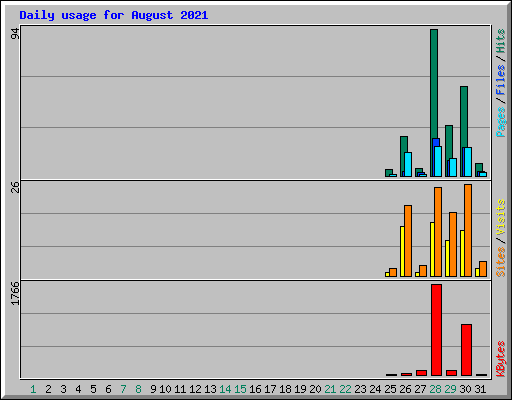
Task: Click the red KBytes bar for day 27
Action: pyautogui.click(x=421, y=373)
